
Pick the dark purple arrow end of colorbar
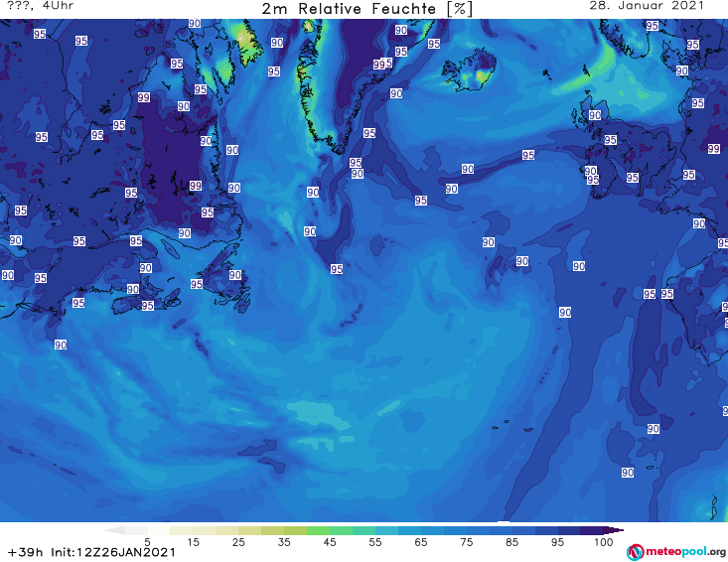click(614, 530)
